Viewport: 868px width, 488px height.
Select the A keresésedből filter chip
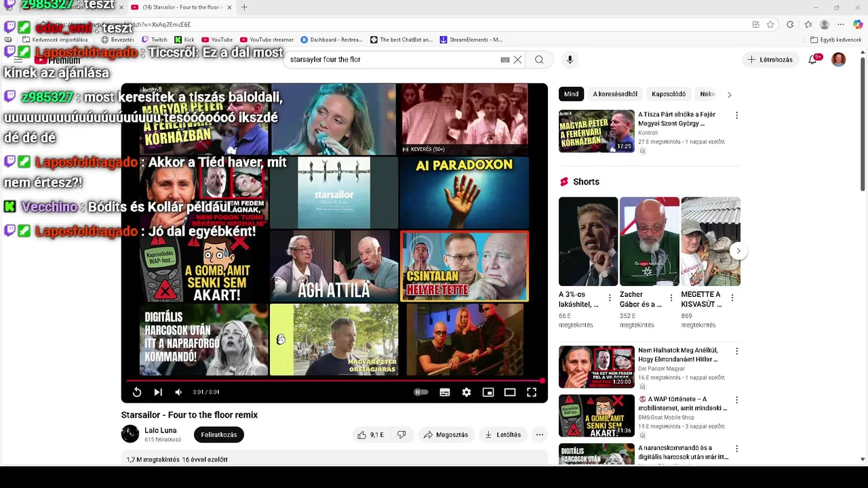click(615, 94)
